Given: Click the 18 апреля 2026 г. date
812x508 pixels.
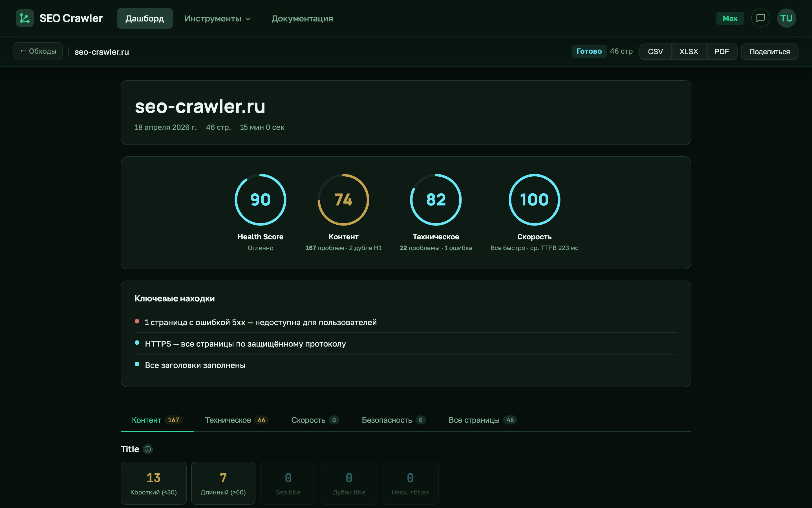Looking at the screenshot, I should tap(166, 127).
